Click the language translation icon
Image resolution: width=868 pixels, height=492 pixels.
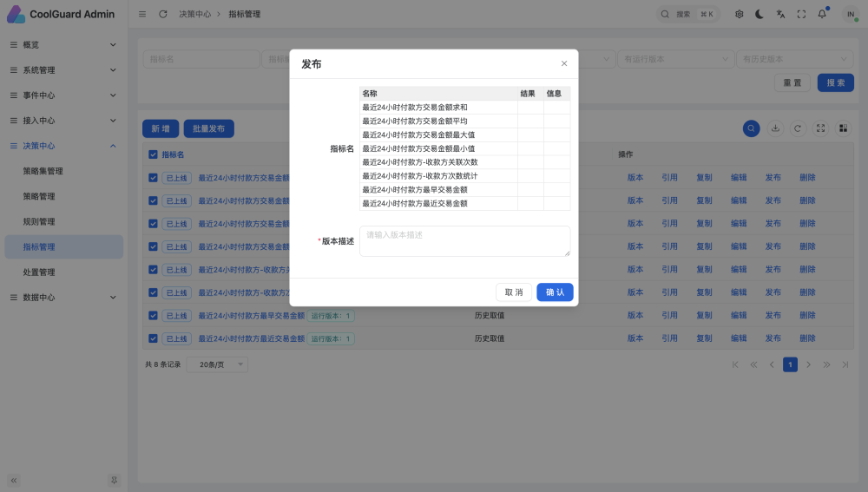pos(780,14)
